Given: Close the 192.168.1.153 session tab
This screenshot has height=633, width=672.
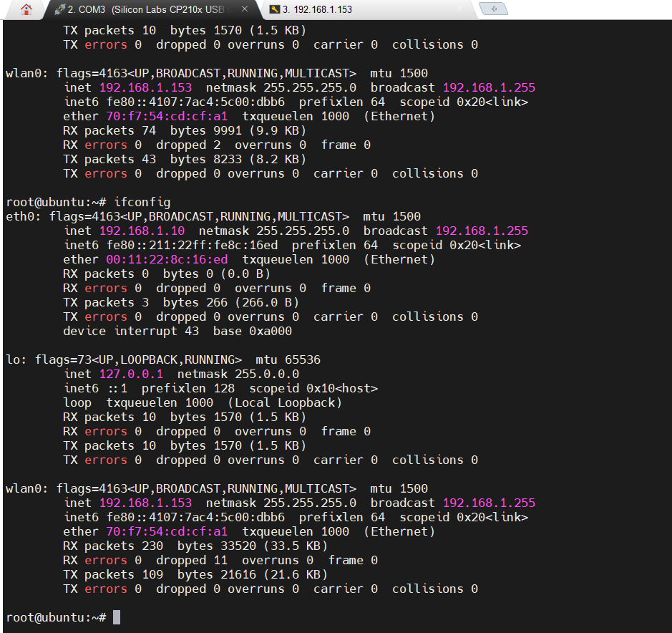Looking at the screenshot, I should tap(460, 10).
